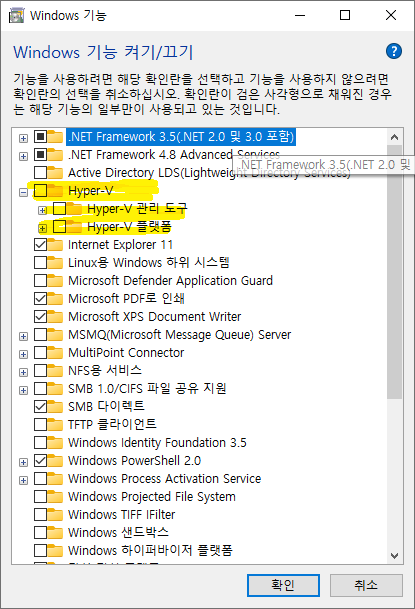Screen dimensions: 415x609
Task: Check the Windows Projected File System checkbox
Action: click(40, 496)
